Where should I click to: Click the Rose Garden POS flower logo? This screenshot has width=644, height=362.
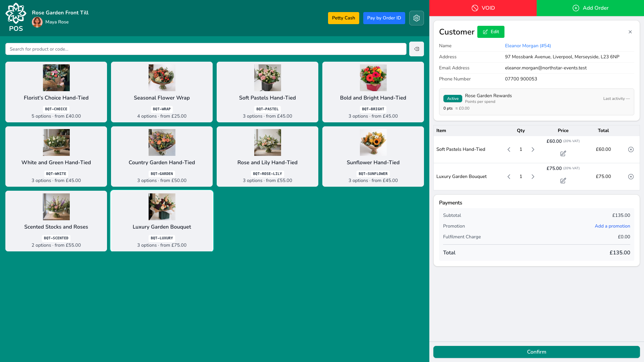(16, 13)
